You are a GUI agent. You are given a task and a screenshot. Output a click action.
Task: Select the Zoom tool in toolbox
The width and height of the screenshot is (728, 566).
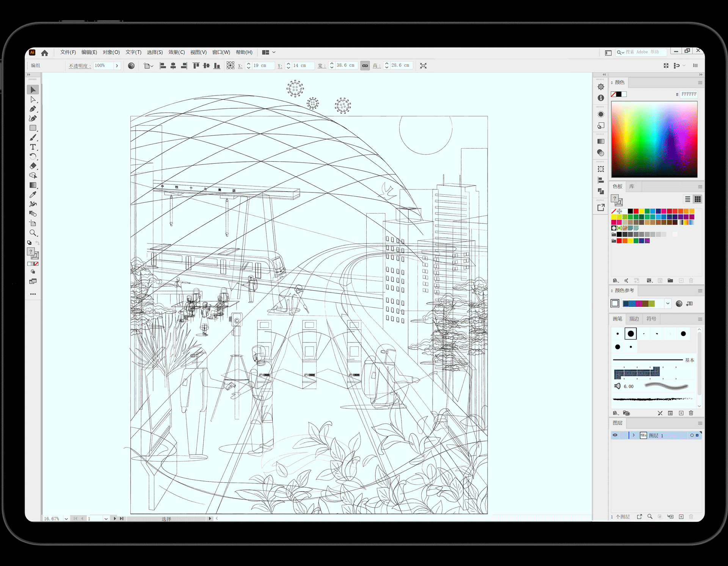pos(33,233)
